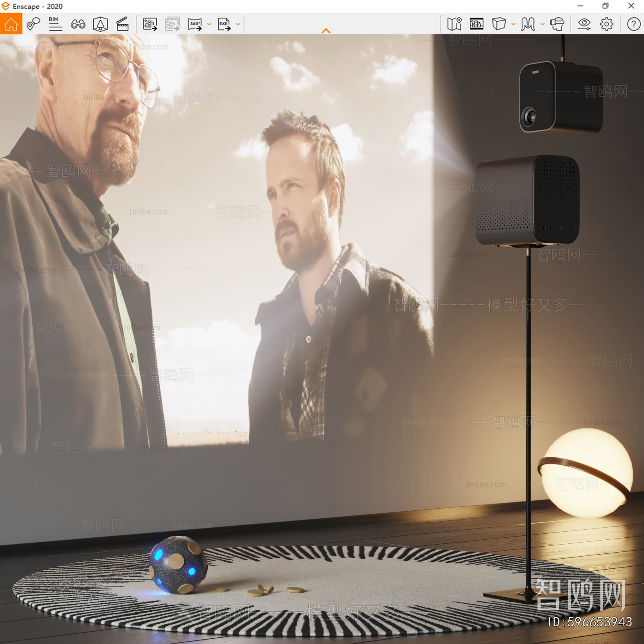Expand the navigation mode dropdown arrow

click(x=543, y=24)
